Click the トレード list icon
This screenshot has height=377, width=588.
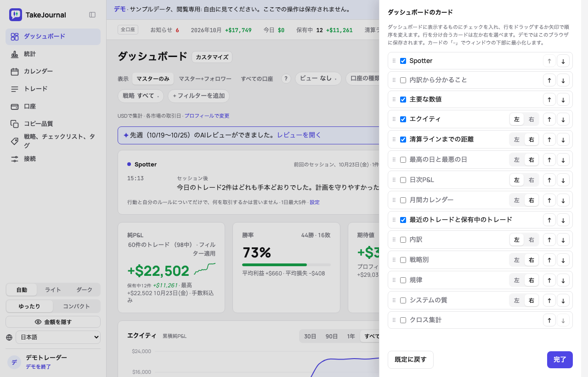(x=15, y=89)
